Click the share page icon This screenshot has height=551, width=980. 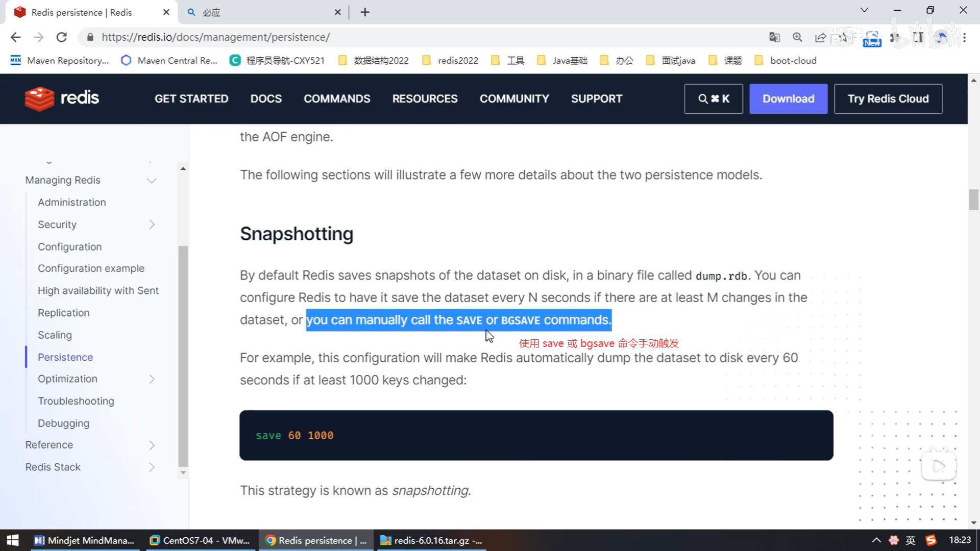(820, 37)
